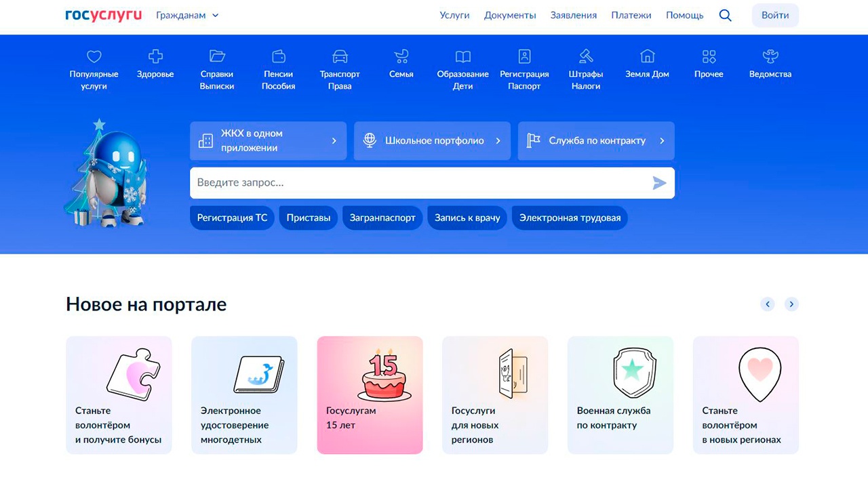Screen dimensions: 868x488
Task: Open the Прочее grid icon
Action: 709,56
